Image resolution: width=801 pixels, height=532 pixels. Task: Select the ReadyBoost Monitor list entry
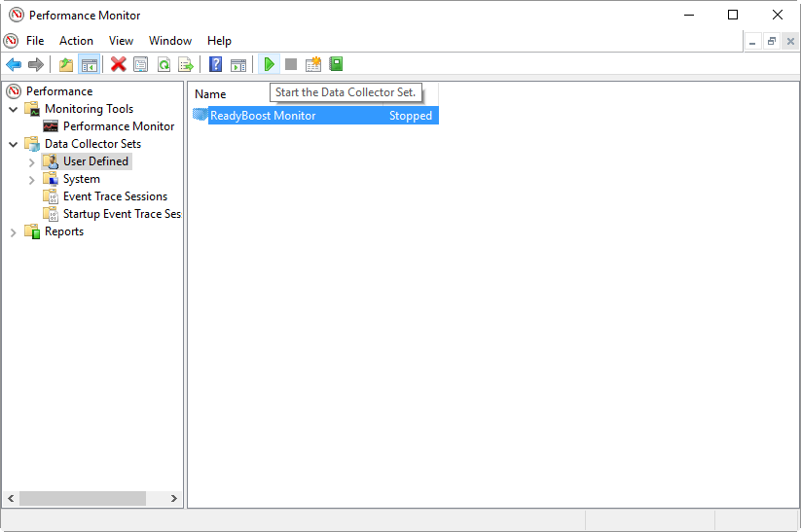[x=263, y=116]
